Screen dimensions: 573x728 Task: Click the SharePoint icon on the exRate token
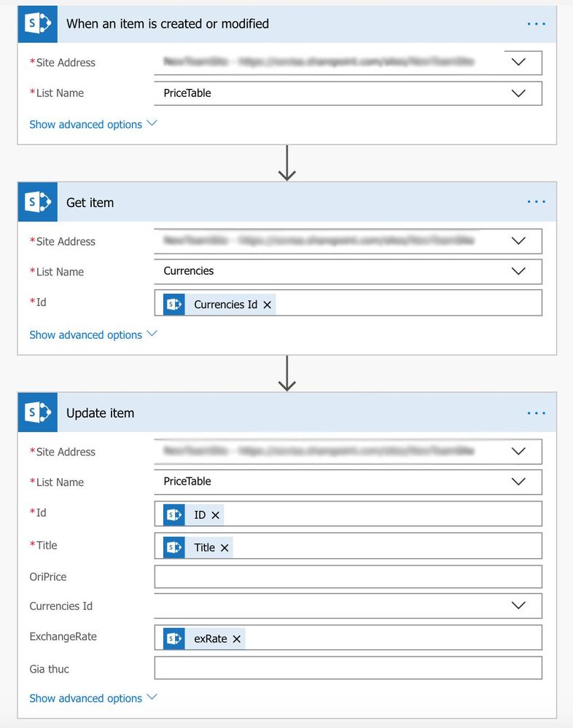tap(173, 637)
